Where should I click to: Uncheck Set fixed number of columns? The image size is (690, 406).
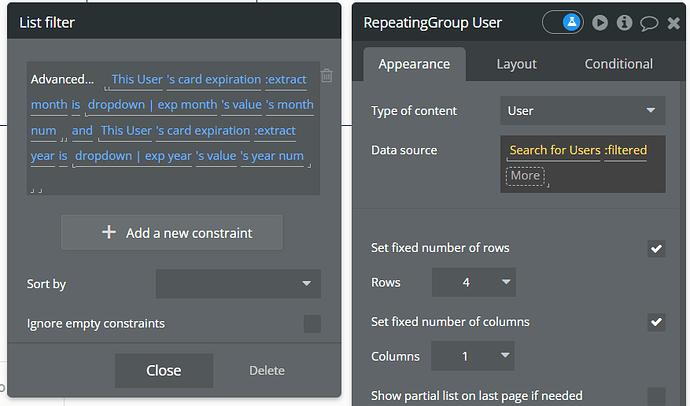click(x=656, y=322)
